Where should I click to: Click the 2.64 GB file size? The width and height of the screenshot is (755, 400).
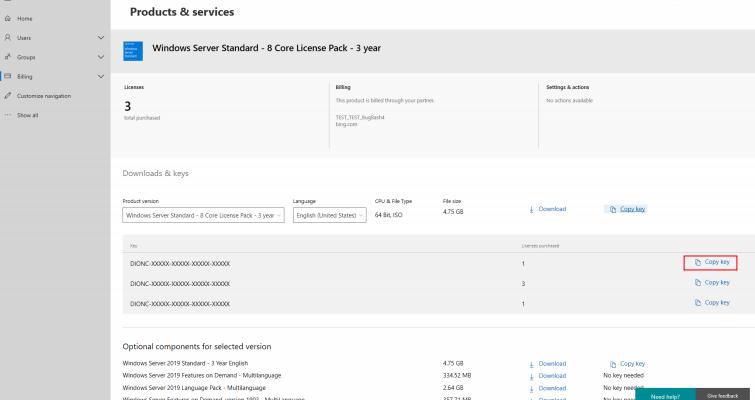coord(453,388)
